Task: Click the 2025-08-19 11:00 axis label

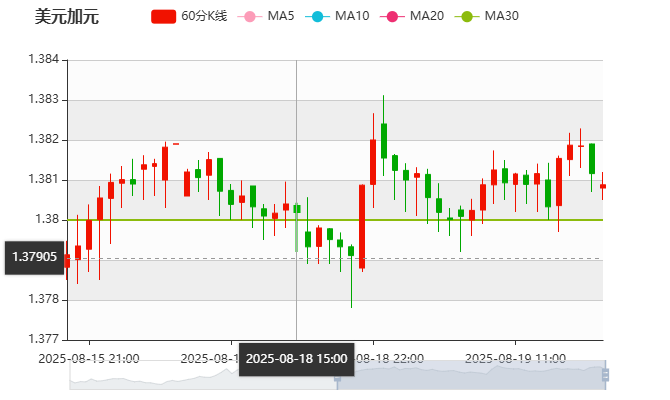Action: pyautogui.click(x=515, y=359)
